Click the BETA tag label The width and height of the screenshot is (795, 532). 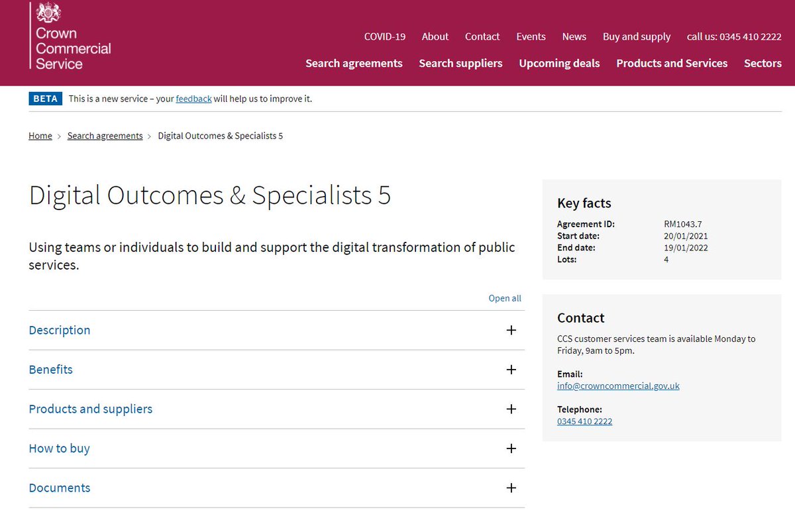[x=46, y=99]
